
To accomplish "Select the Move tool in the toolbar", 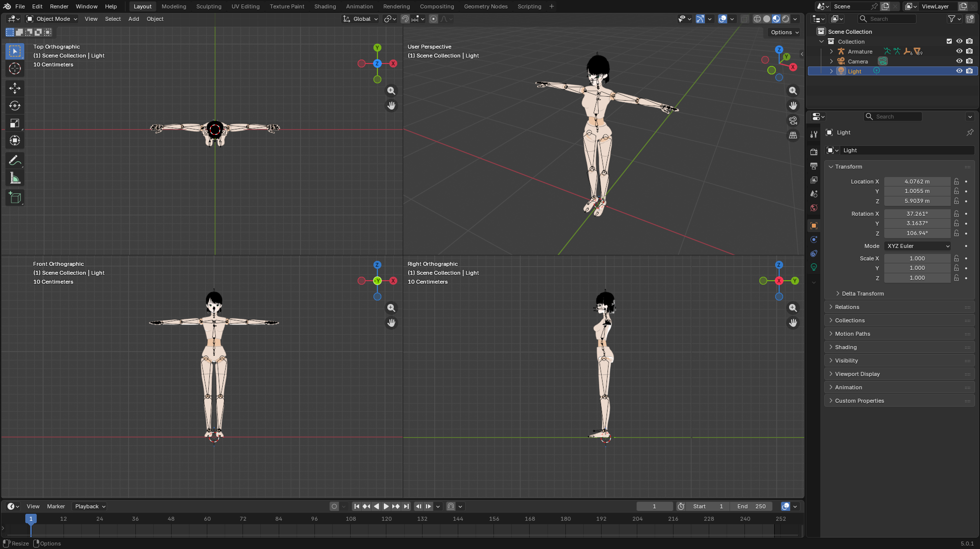I will tap(15, 88).
